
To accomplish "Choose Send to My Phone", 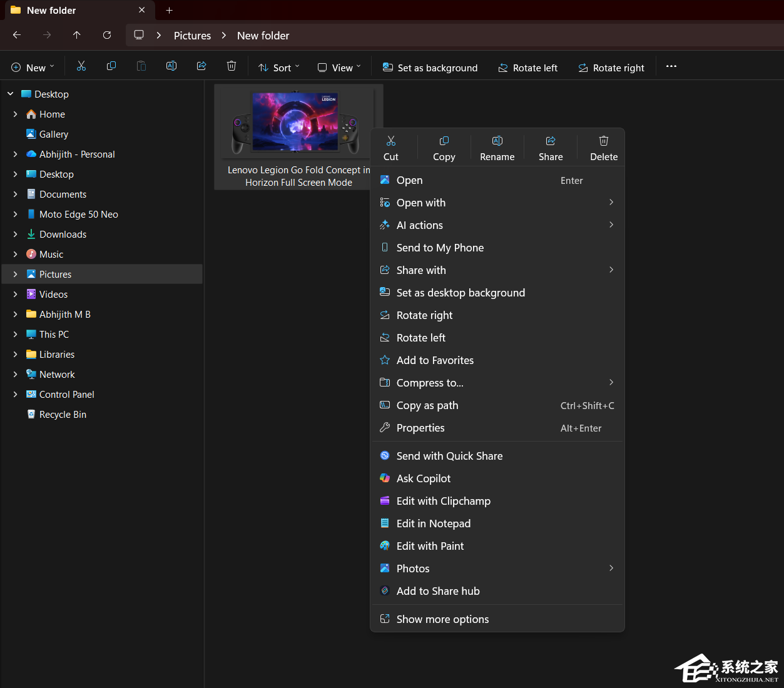I will pyautogui.click(x=497, y=248).
